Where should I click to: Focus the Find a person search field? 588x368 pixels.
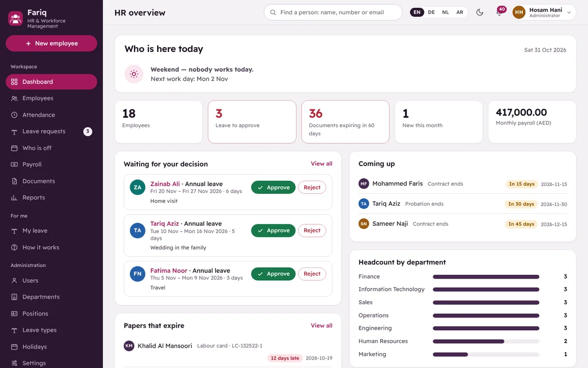point(333,12)
